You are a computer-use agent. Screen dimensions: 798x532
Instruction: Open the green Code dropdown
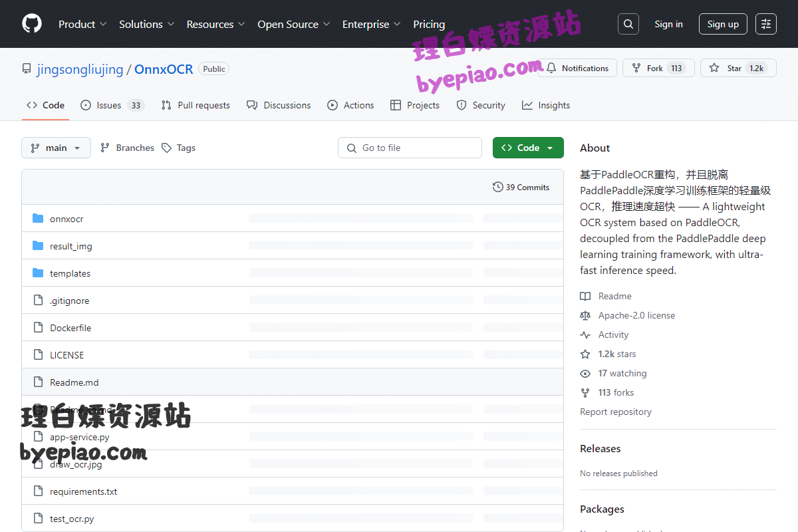click(528, 148)
